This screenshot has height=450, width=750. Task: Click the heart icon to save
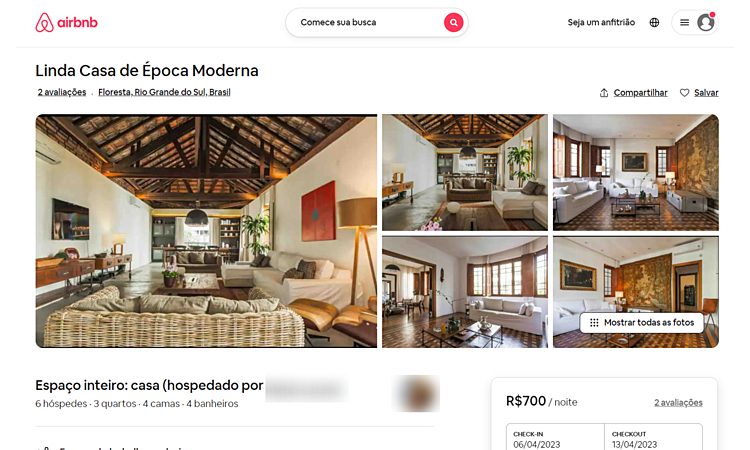(x=684, y=93)
